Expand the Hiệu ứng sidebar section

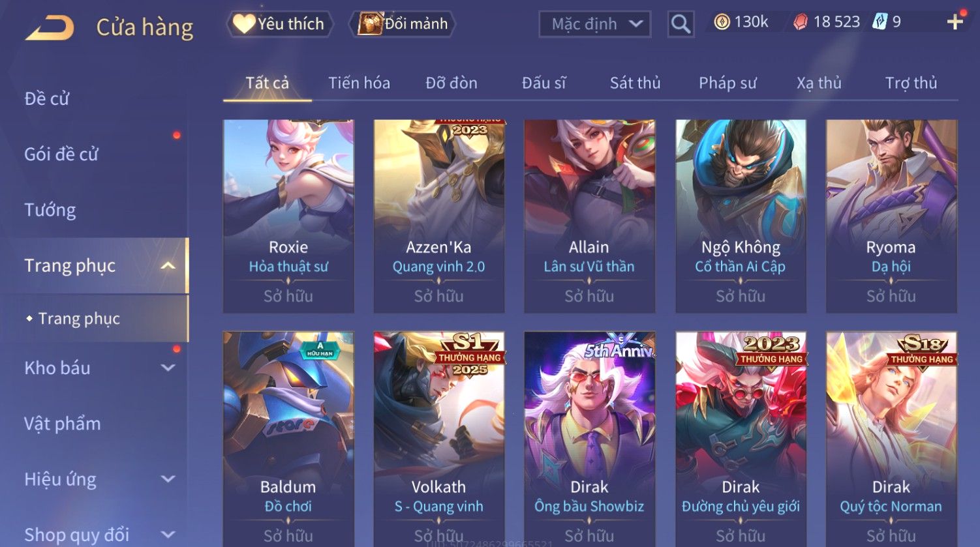(168, 479)
